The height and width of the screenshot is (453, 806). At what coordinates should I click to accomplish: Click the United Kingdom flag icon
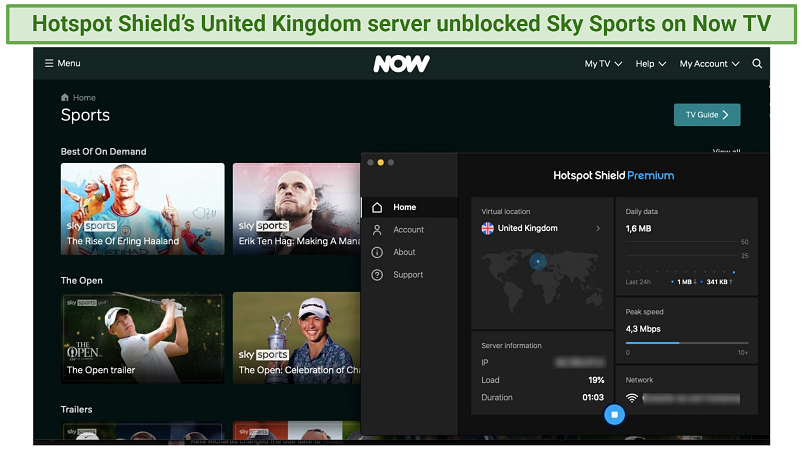click(x=487, y=228)
